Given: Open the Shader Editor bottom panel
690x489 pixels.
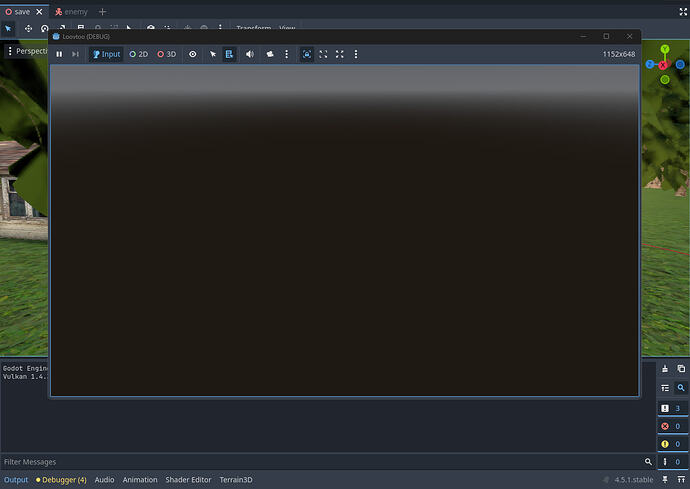Looking at the screenshot, I should pyautogui.click(x=188, y=480).
